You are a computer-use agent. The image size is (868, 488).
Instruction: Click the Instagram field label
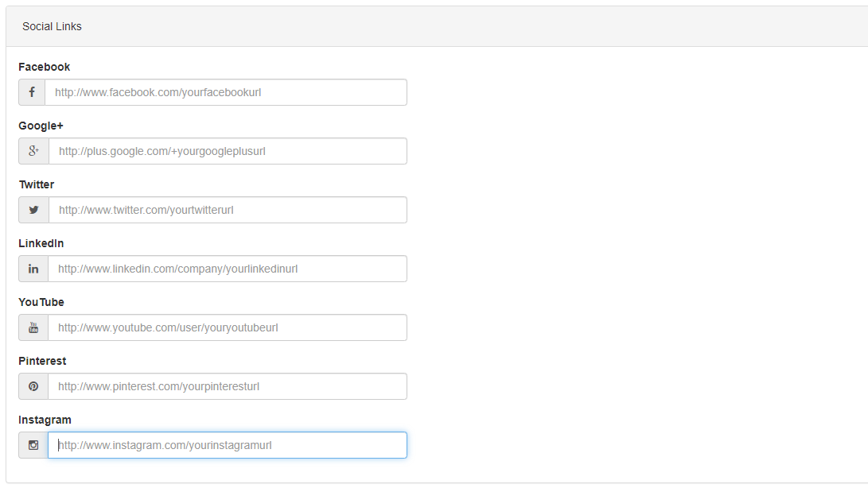[45, 420]
